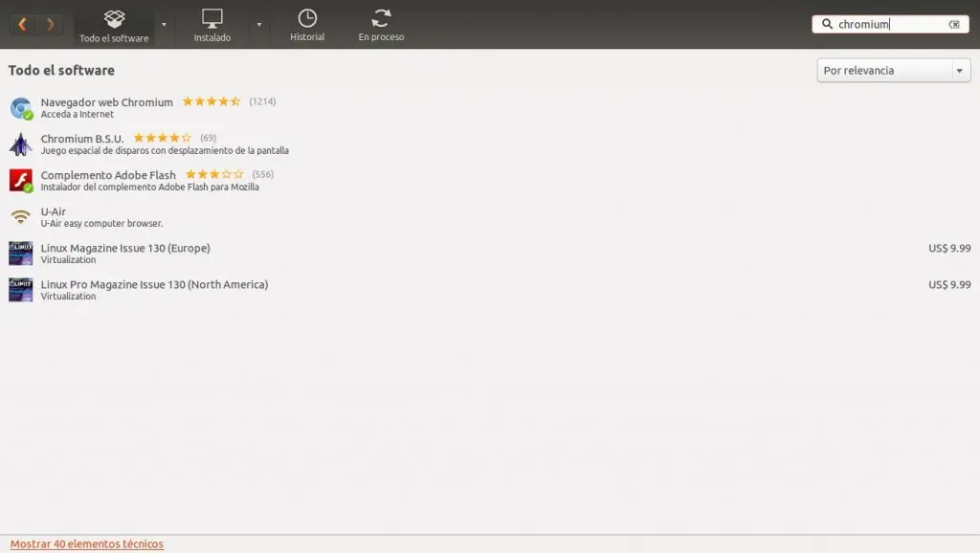Click the star rating of Chromium B.S.U.
Viewport: 980px width, 553px height.
click(x=163, y=138)
